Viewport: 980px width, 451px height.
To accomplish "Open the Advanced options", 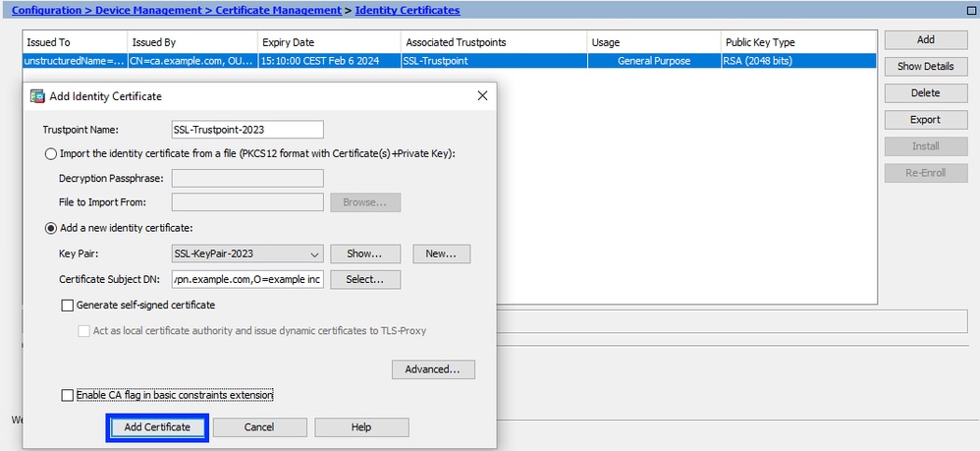I will point(433,369).
